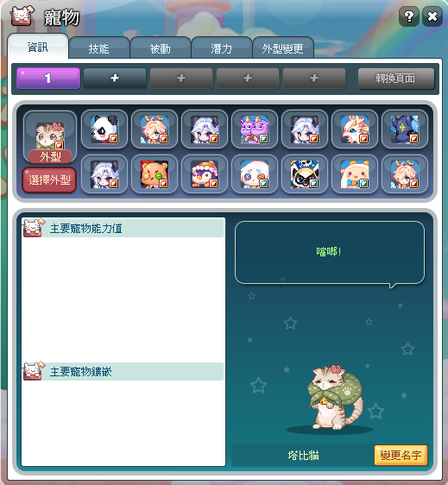The image size is (448, 485).
Task: Select the pink phoenix bird pet icon
Action: point(355,129)
